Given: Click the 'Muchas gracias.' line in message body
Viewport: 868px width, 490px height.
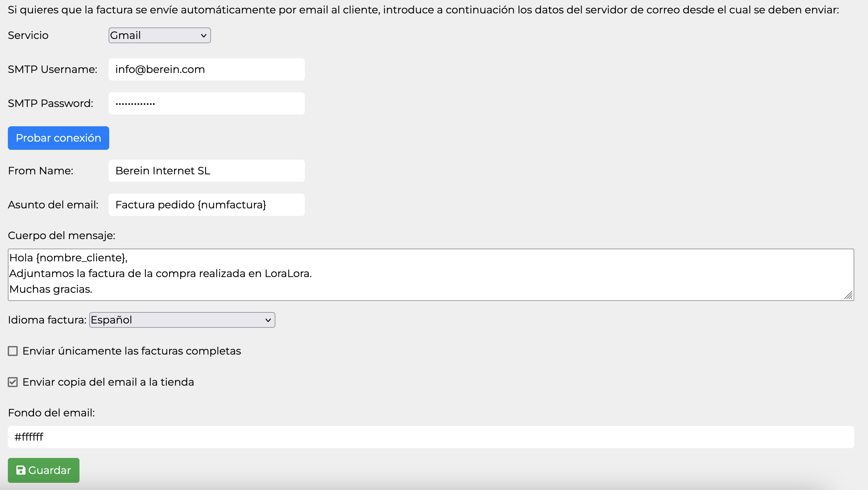Looking at the screenshot, I should (51, 289).
